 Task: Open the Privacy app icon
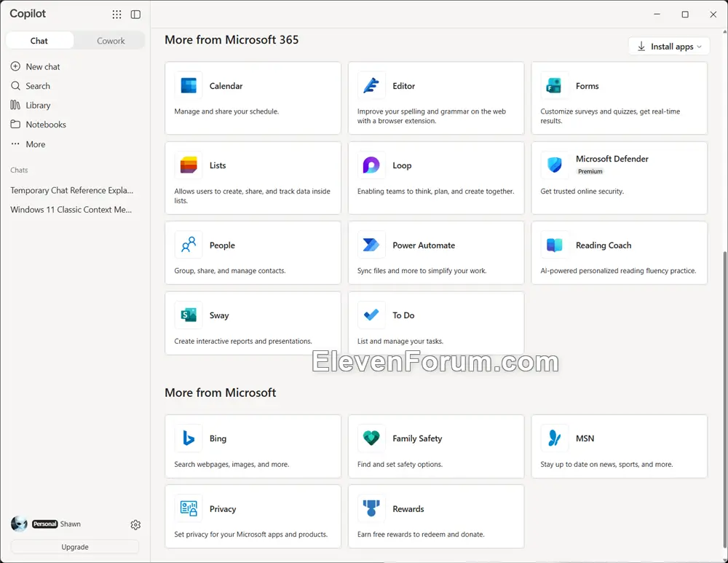pos(189,508)
